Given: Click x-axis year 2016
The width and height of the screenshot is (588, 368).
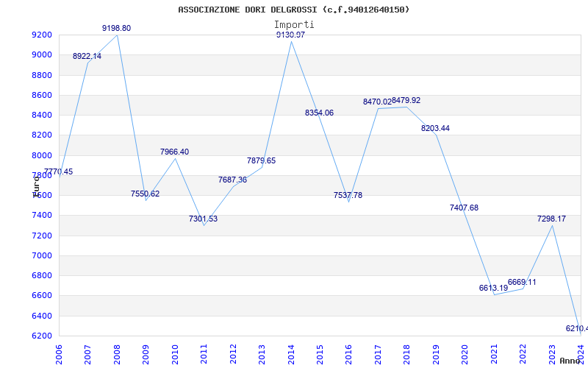Looking at the screenshot, I should (349, 355).
